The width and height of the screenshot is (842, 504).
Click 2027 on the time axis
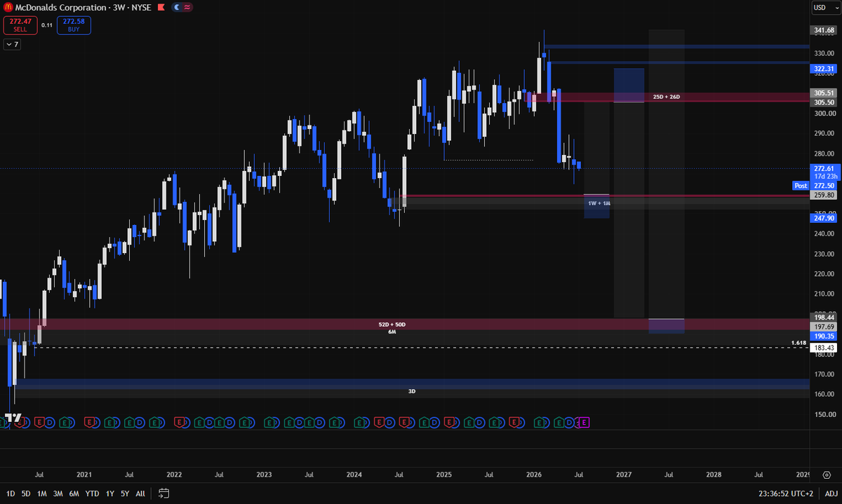[624, 475]
